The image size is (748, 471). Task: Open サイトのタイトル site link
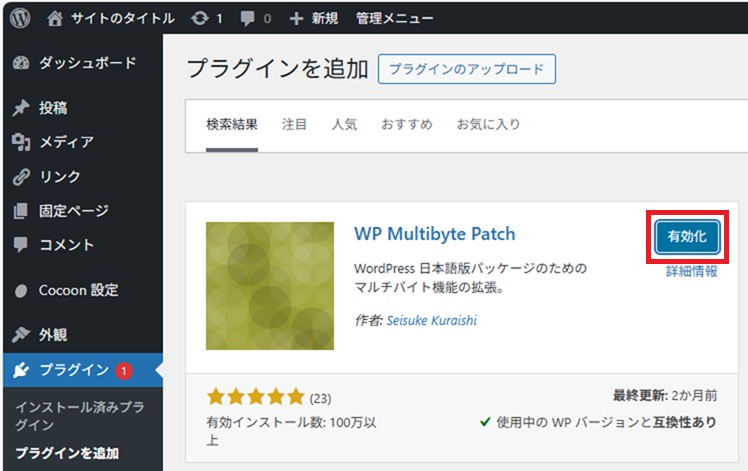(123, 19)
